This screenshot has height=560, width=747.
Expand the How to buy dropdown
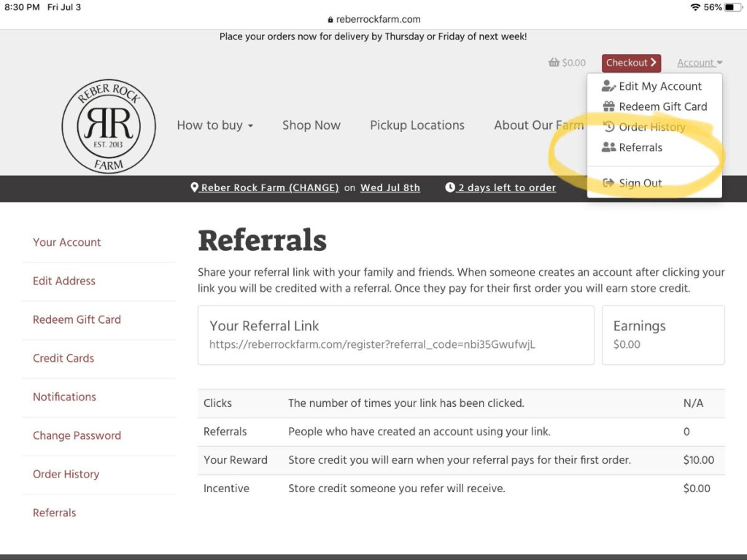pos(214,125)
